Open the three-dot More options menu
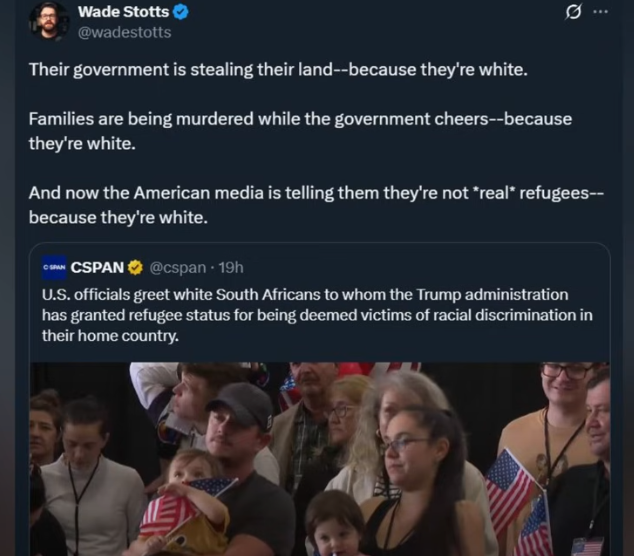The height and width of the screenshot is (556, 634). coord(600,12)
